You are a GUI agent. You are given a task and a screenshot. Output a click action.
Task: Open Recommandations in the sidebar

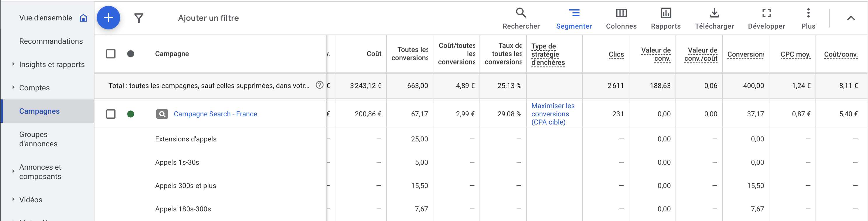pyautogui.click(x=51, y=41)
